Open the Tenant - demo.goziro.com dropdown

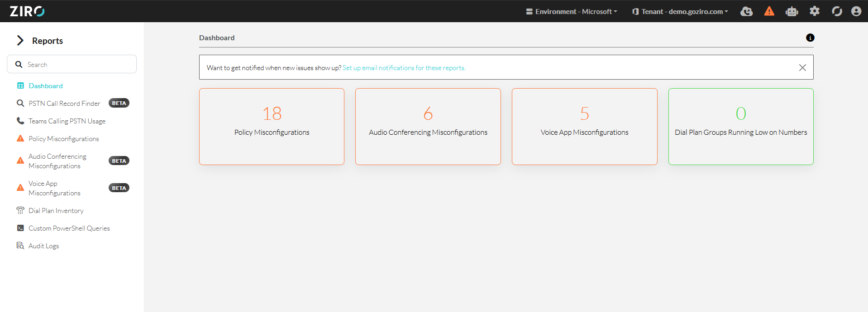coord(680,11)
